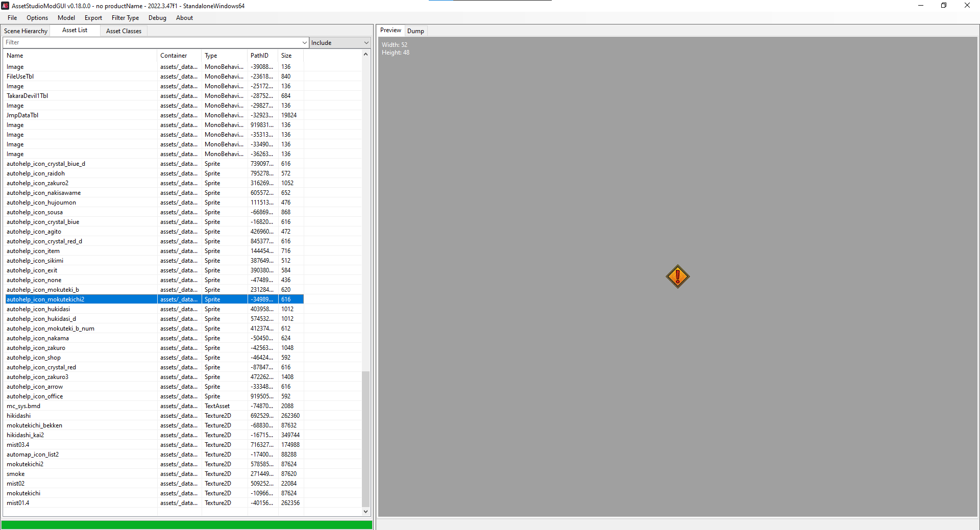Viewport: 980px width, 530px height.
Task: Switch to the Asset Classes tab
Action: (124, 31)
